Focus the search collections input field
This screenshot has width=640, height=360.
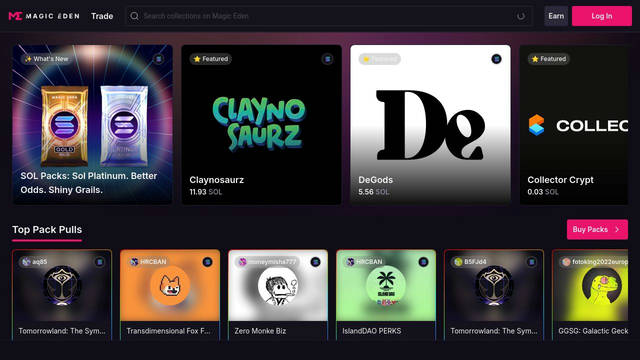tap(329, 16)
